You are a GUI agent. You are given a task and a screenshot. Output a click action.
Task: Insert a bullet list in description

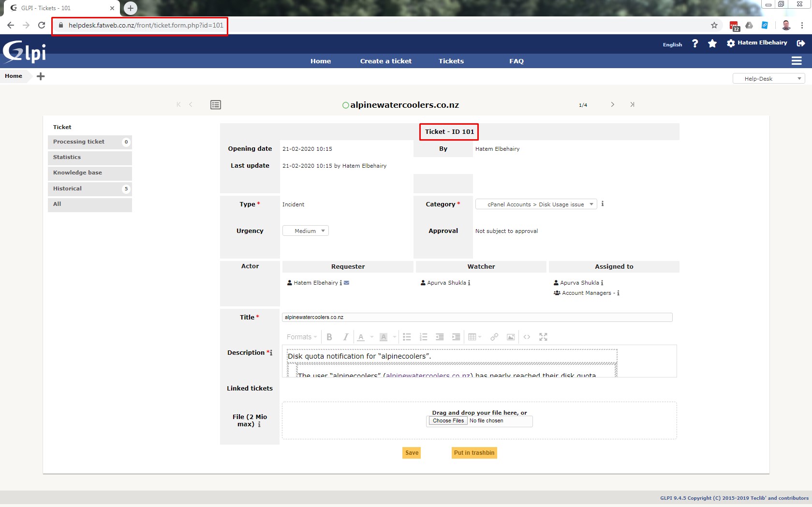click(x=407, y=337)
